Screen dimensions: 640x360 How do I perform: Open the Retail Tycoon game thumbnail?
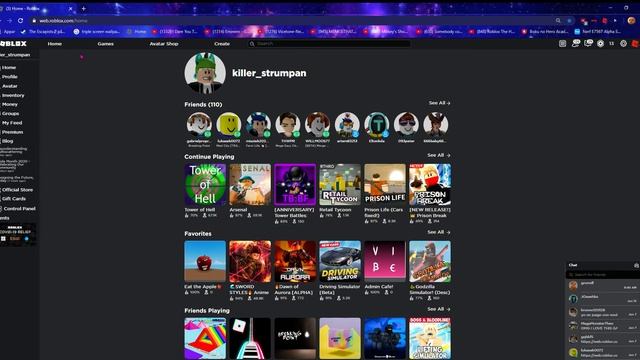(x=340, y=184)
